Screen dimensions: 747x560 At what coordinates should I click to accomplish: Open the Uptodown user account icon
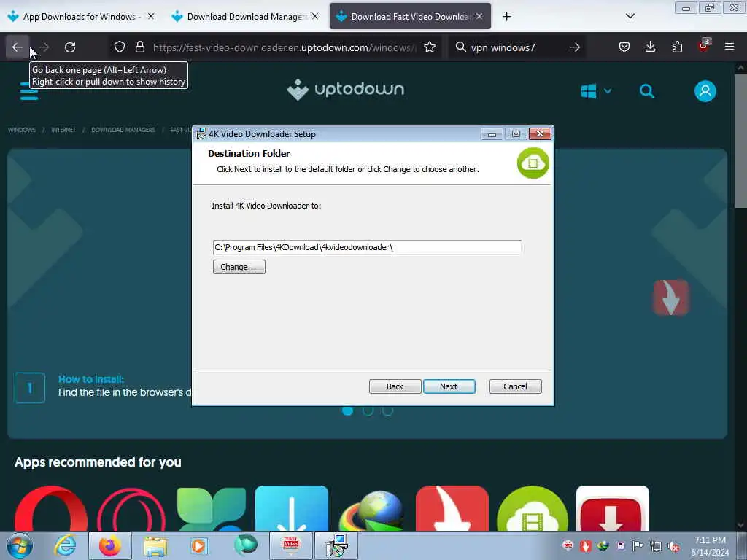[705, 91]
